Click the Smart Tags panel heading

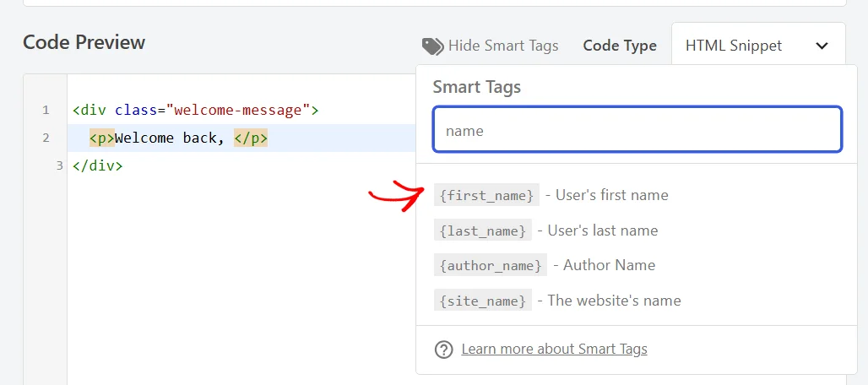(x=476, y=87)
